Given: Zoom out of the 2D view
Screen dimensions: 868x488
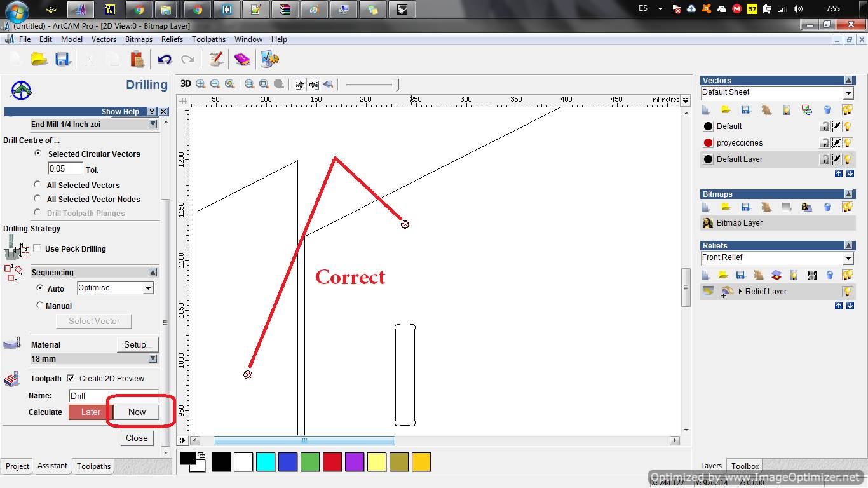Looking at the screenshot, I should (x=215, y=84).
